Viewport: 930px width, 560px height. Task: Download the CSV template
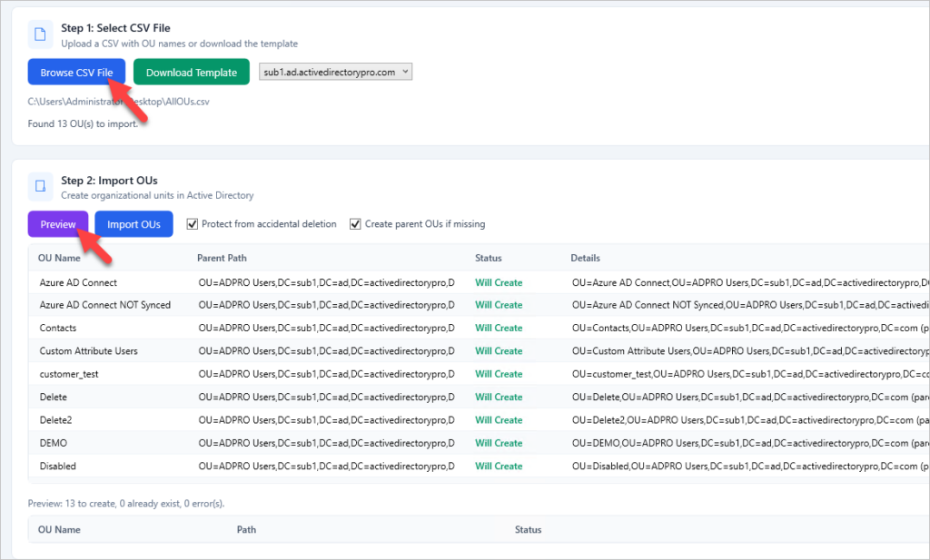pos(192,73)
